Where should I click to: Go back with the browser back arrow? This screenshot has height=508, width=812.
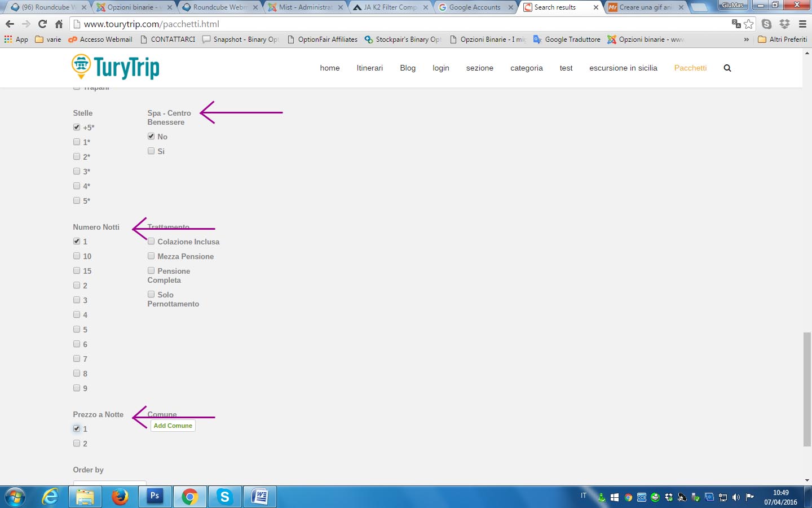10,24
